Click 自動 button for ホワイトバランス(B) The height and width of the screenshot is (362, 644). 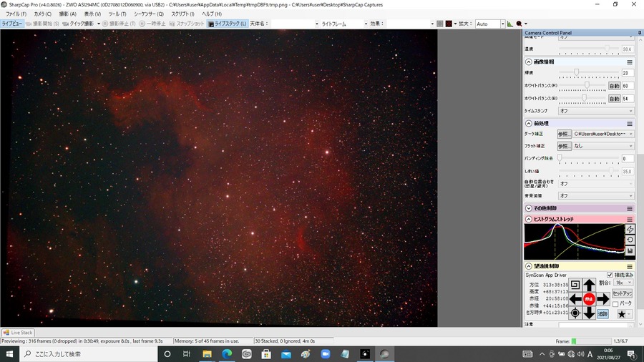[614, 99]
